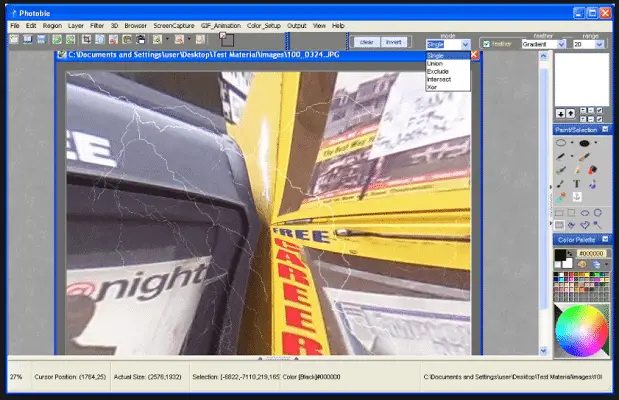This screenshot has height=400, width=619.
Task: Click the black foreground color swatch
Action: coord(559,255)
